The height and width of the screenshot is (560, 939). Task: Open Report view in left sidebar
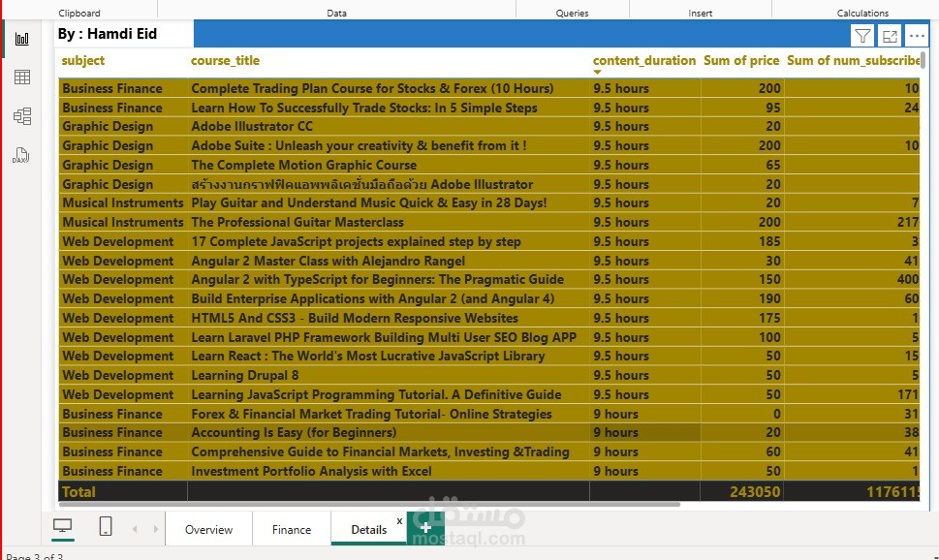click(22, 39)
